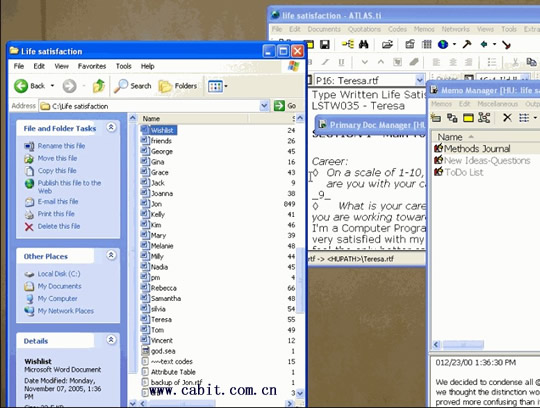Viewport: 540px width, 408px height.
Task: Open My Documents in Other Places
Action: [x=60, y=286]
